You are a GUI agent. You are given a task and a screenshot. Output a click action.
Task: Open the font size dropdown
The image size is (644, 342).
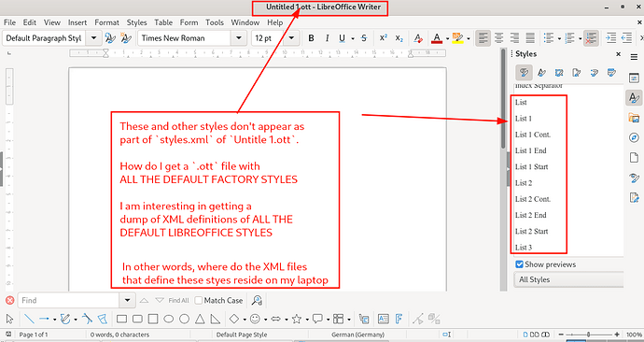291,38
